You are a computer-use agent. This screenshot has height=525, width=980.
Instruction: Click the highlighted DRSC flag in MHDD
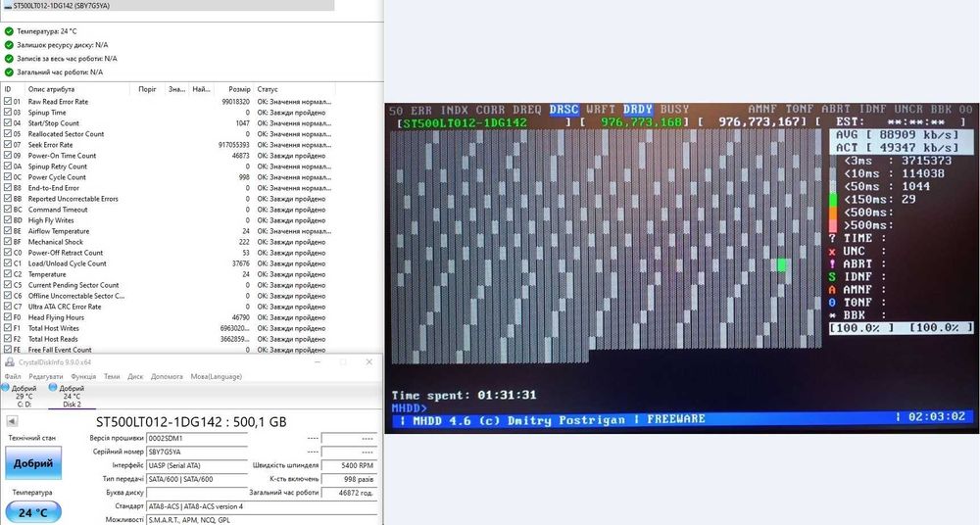click(563, 110)
